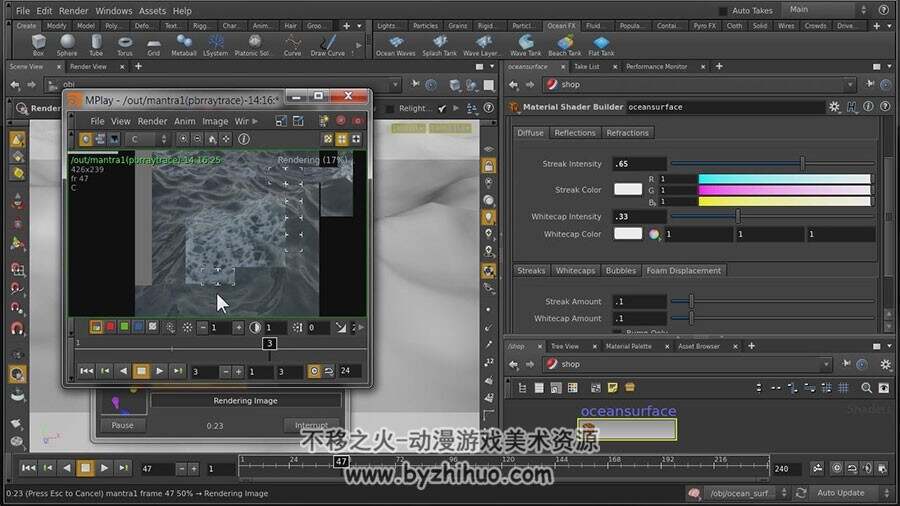
Task: Open the left shelf set options arrow
Action: click(360, 26)
